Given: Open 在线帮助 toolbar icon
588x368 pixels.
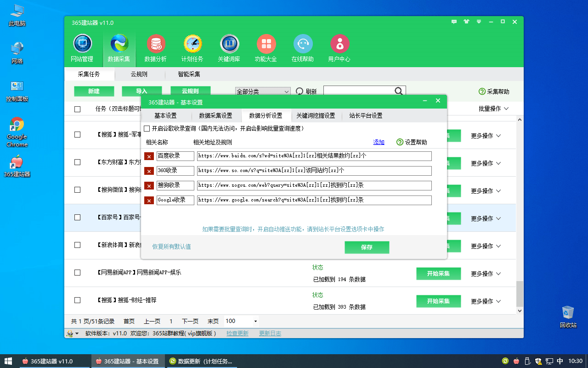Looking at the screenshot, I should (303, 48).
